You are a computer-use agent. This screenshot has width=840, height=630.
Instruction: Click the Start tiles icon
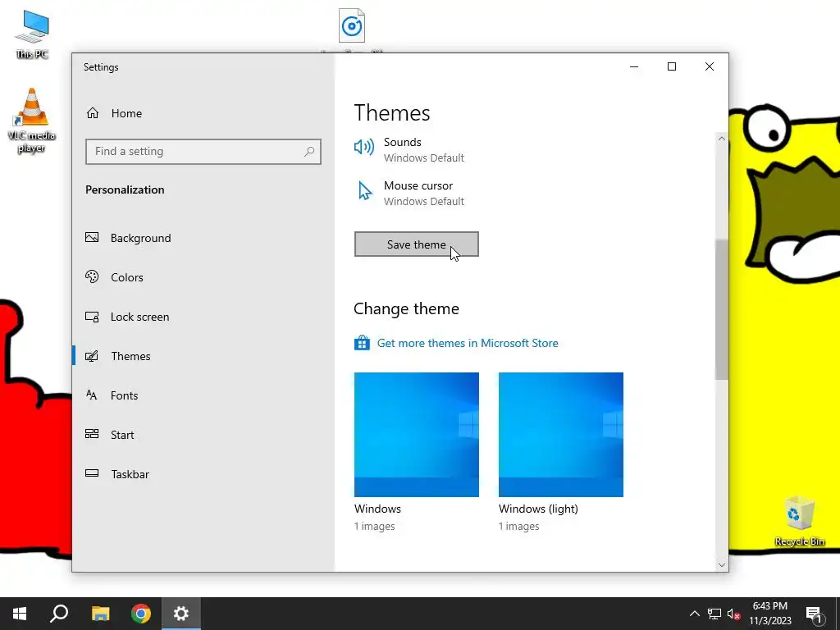pyautogui.click(x=92, y=434)
